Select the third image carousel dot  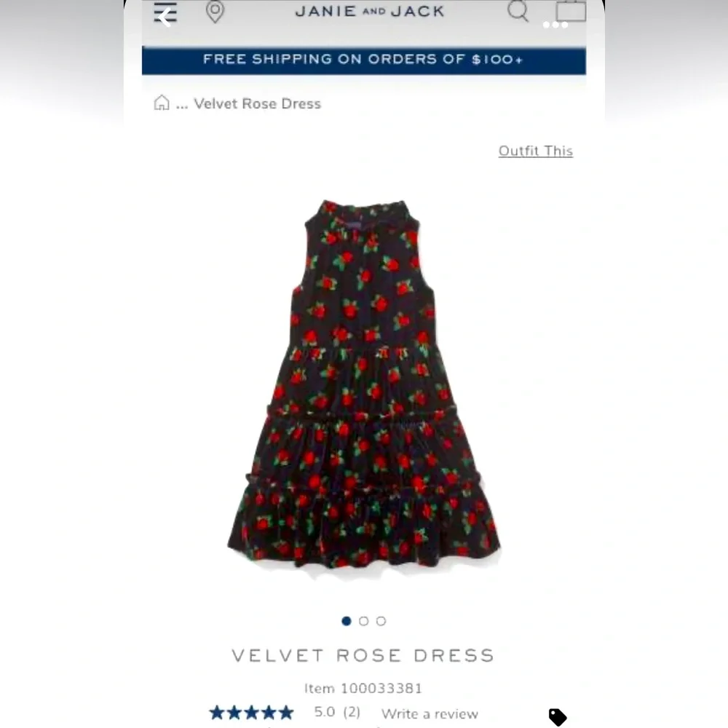tap(381, 621)
